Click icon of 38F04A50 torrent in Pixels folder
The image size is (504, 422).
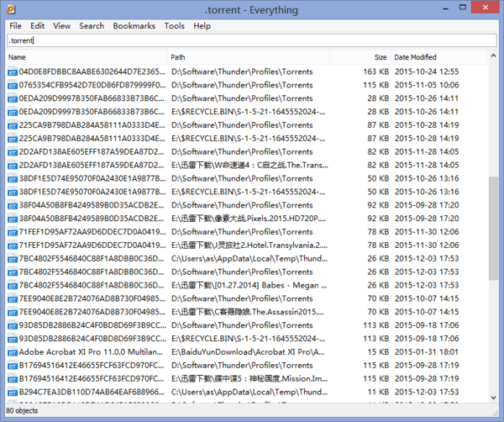[x=13, y=219]
